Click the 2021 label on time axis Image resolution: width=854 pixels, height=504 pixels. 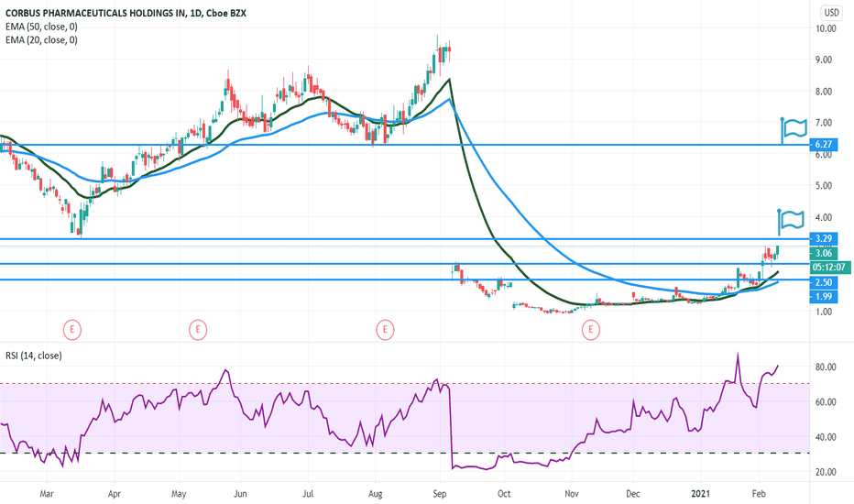[700, 494]
